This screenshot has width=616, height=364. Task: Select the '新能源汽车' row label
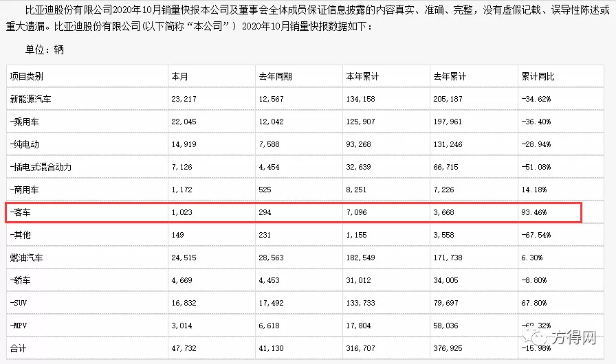pos(31,99)
